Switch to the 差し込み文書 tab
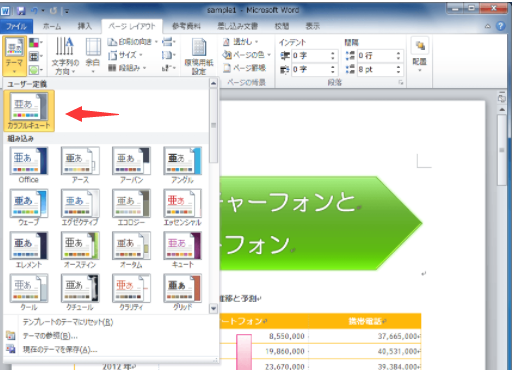The image size is (514, 373). click(x=237, y=26)
